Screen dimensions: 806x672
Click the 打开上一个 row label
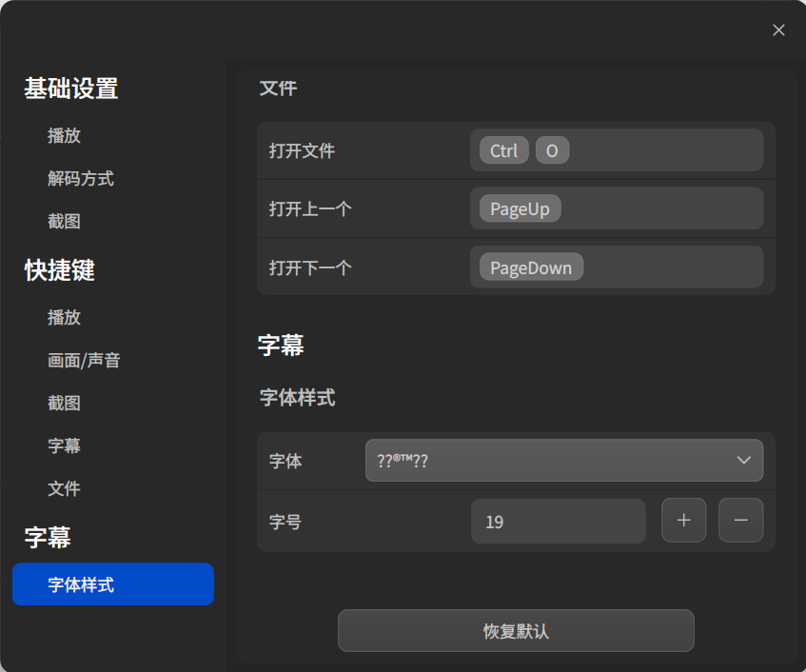click(x=310, y=208)
